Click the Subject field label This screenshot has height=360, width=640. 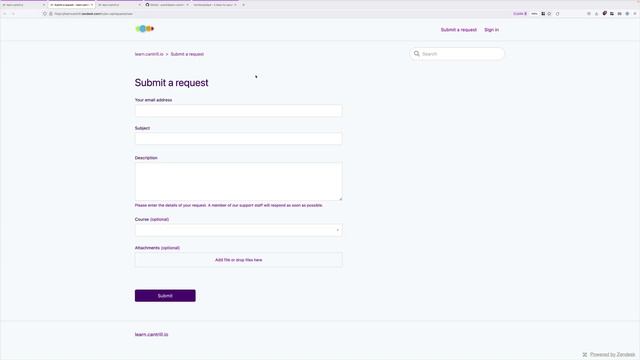click(142, 128)
